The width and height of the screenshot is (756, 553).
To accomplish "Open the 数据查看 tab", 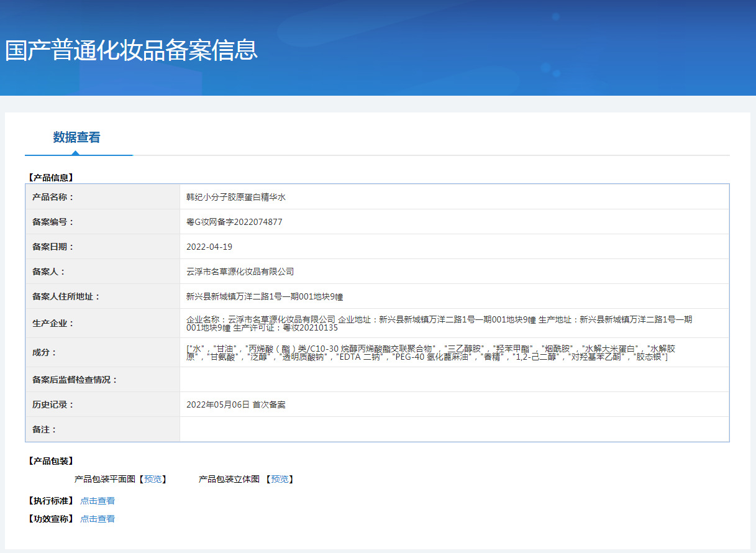I will [x=76, y=137].
